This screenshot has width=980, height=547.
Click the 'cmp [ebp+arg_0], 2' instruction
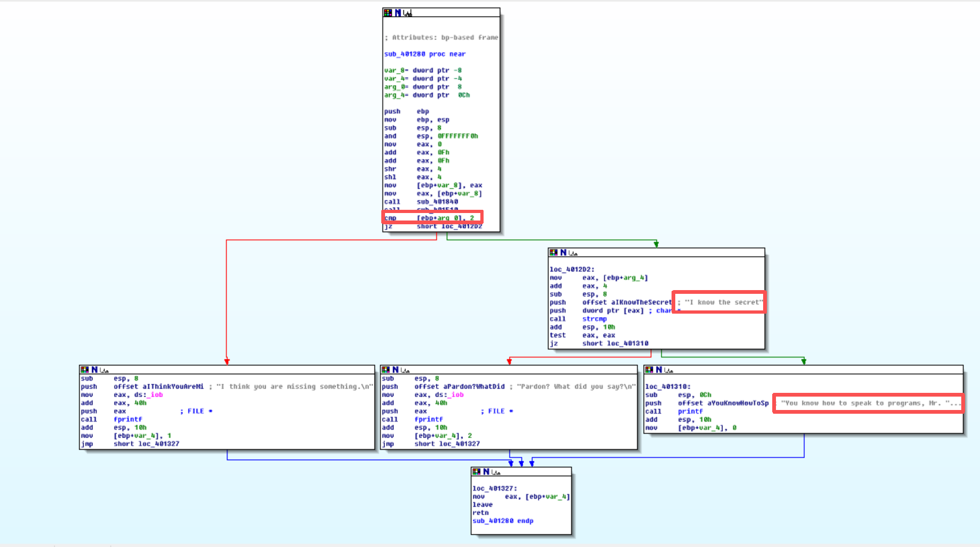[x=429, y=218]
